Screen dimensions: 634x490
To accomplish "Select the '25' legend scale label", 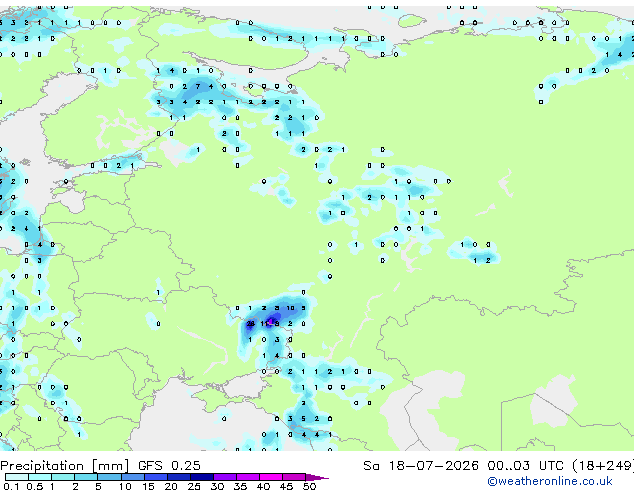I will [x=194, y=486].
